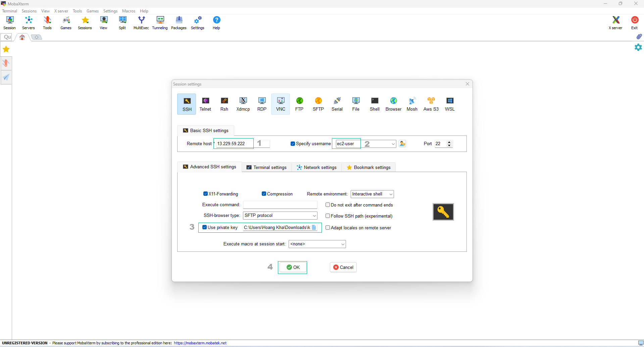644x347 pixels.
Task: Open the Games toolbar icon
Action: 66,23
